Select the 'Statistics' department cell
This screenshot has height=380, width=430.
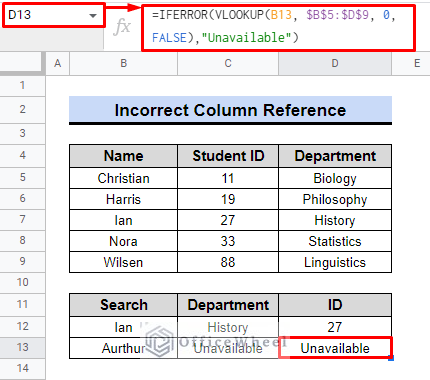[x=335, y=241]
